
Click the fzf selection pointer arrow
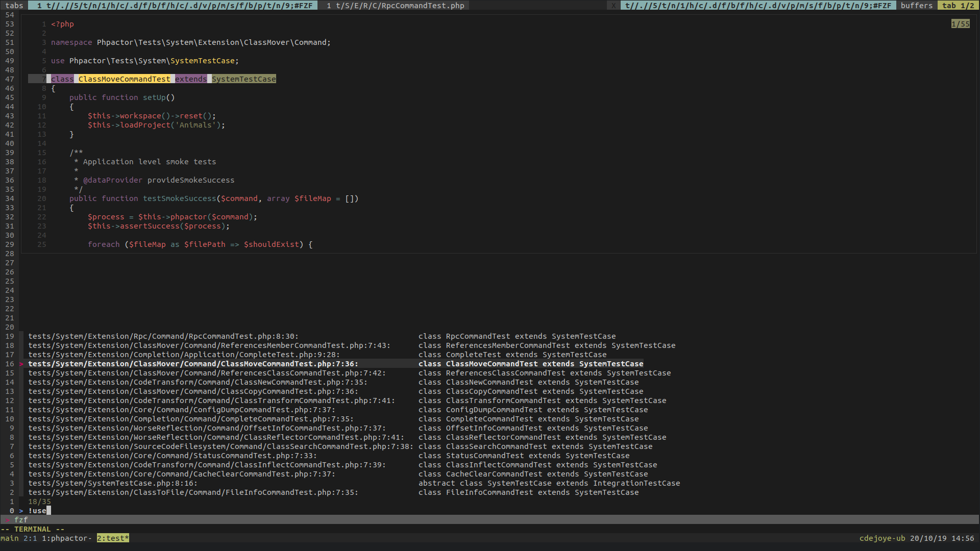click(x=21, y=364)
